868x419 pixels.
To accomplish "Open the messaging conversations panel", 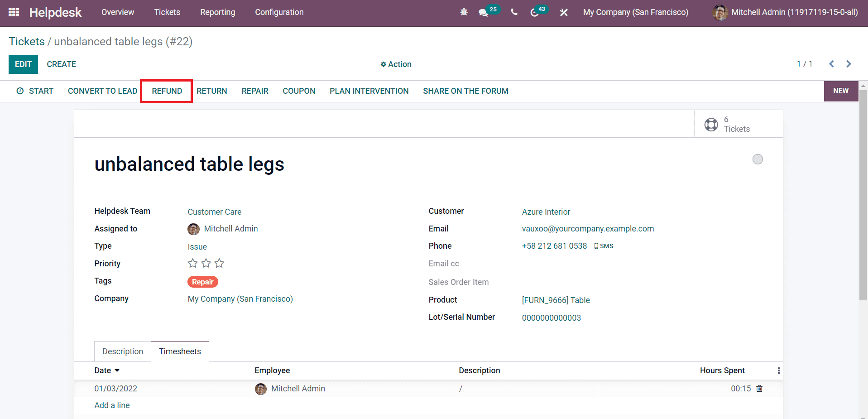I will (483, 13).
